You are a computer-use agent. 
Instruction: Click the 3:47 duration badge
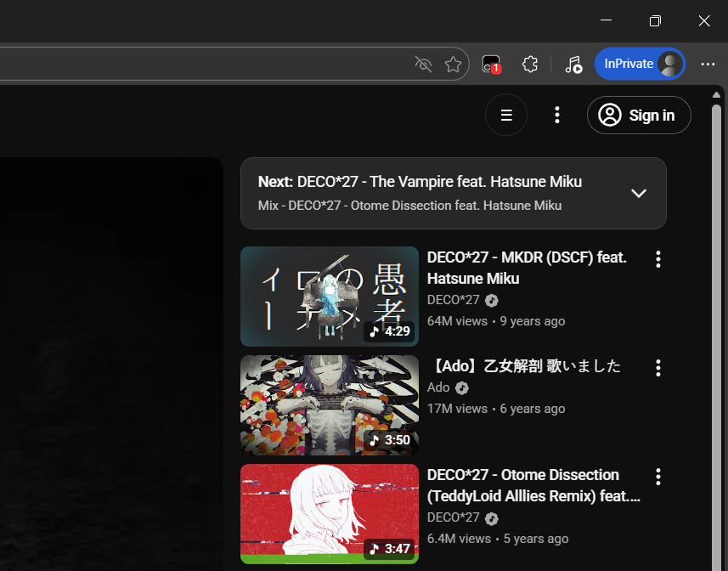point(390,549)
